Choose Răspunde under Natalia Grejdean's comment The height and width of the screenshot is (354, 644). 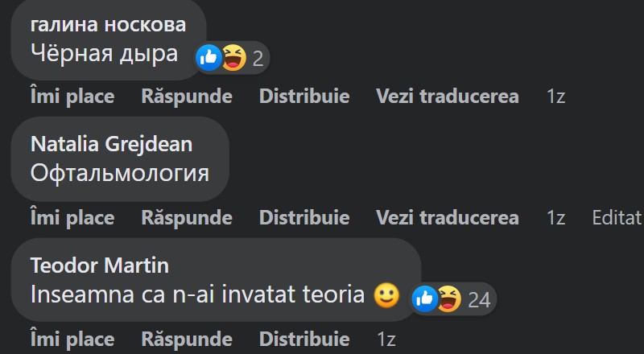[187, 217]
